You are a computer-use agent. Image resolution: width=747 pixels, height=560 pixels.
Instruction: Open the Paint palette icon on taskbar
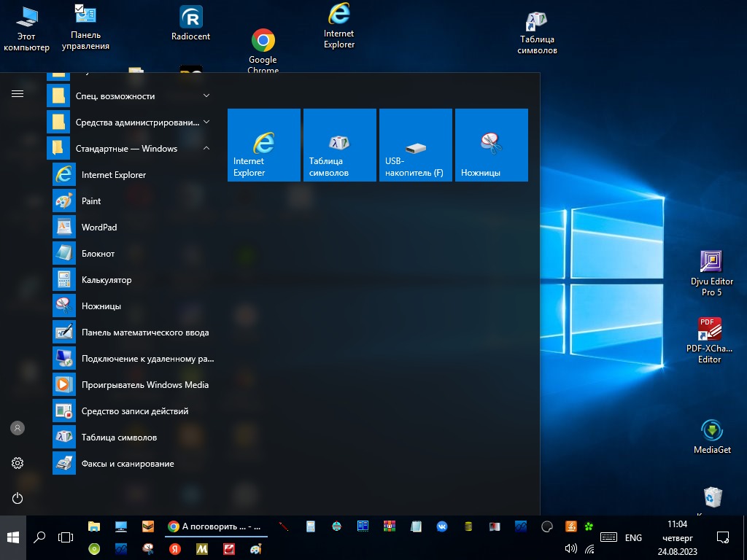tap(256, 549)
